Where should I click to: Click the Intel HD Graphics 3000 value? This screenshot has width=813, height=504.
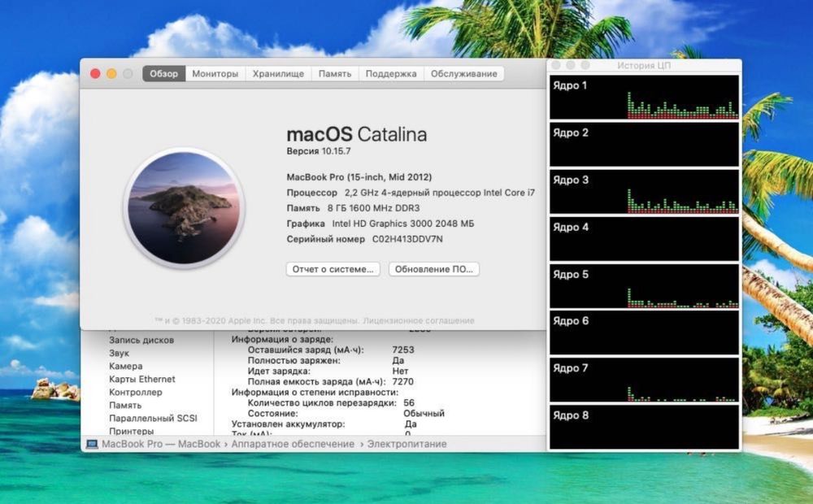tap(403, 224)
